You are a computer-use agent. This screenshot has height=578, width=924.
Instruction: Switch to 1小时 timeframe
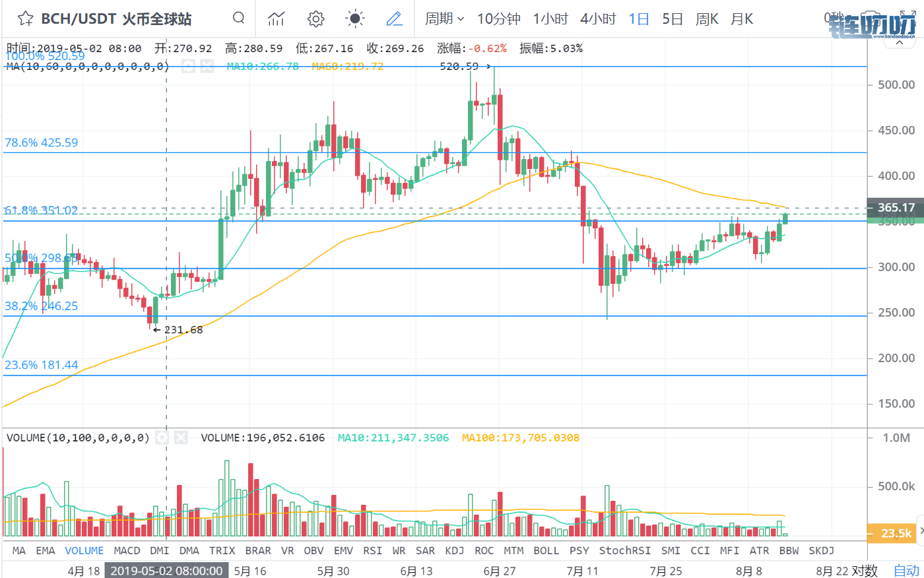[x=550, y=18]
